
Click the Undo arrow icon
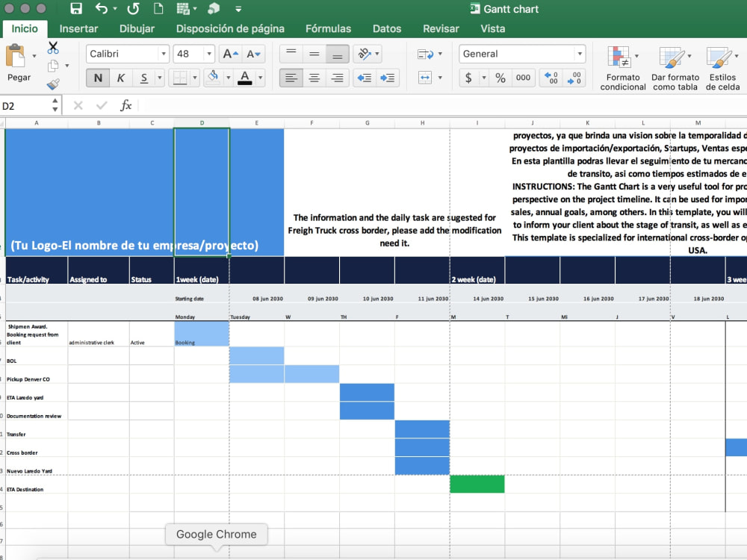pyautogui.click(x=101, y=8)
